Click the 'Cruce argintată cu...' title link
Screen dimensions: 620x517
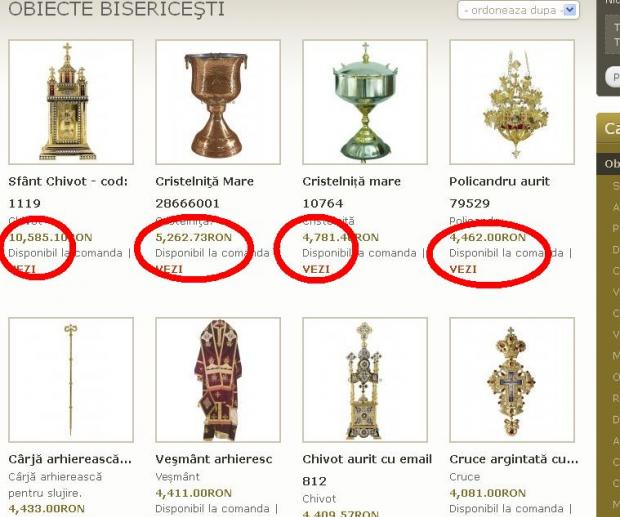(514, 459)
